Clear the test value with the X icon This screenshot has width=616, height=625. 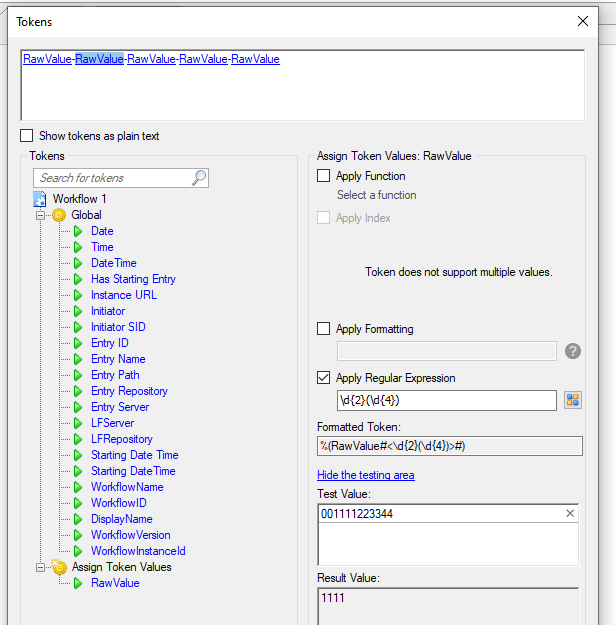tap(570, 513)
